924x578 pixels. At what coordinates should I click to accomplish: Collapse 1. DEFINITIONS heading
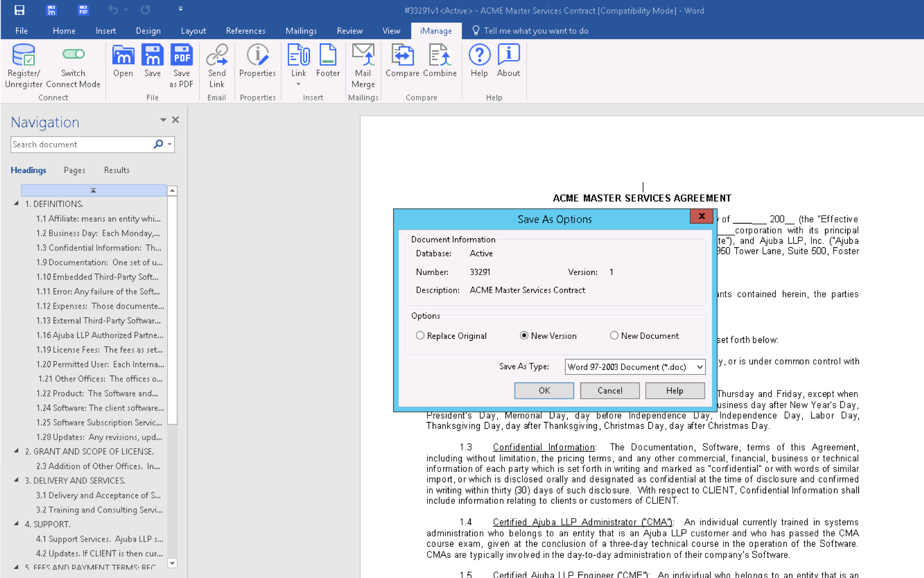coord(16,203)
